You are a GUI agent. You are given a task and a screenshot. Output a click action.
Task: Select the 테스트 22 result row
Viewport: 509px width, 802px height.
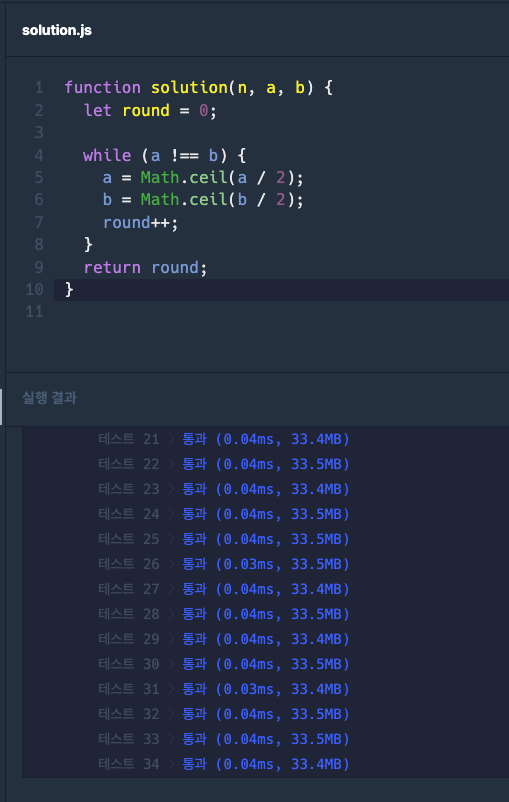[224, 464]
